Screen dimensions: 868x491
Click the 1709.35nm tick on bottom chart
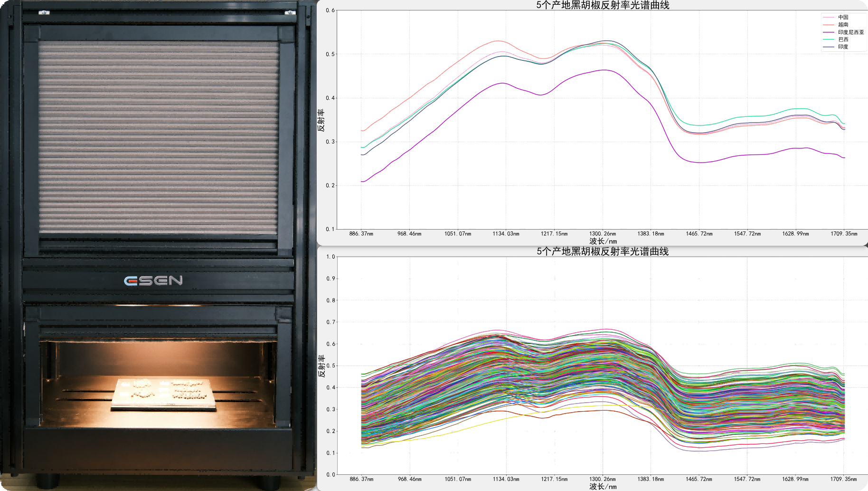(x=844, y=479)
